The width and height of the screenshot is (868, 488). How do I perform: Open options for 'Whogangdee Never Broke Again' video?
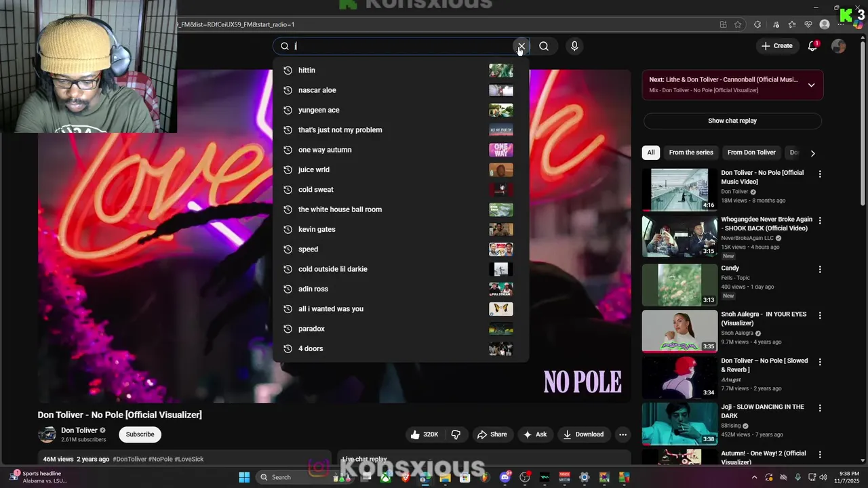point(820,221)
